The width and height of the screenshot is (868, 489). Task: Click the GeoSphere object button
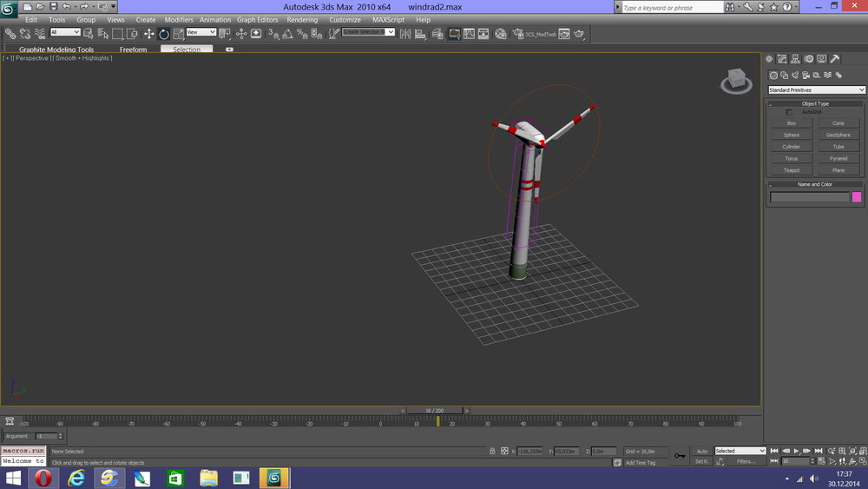838,135
